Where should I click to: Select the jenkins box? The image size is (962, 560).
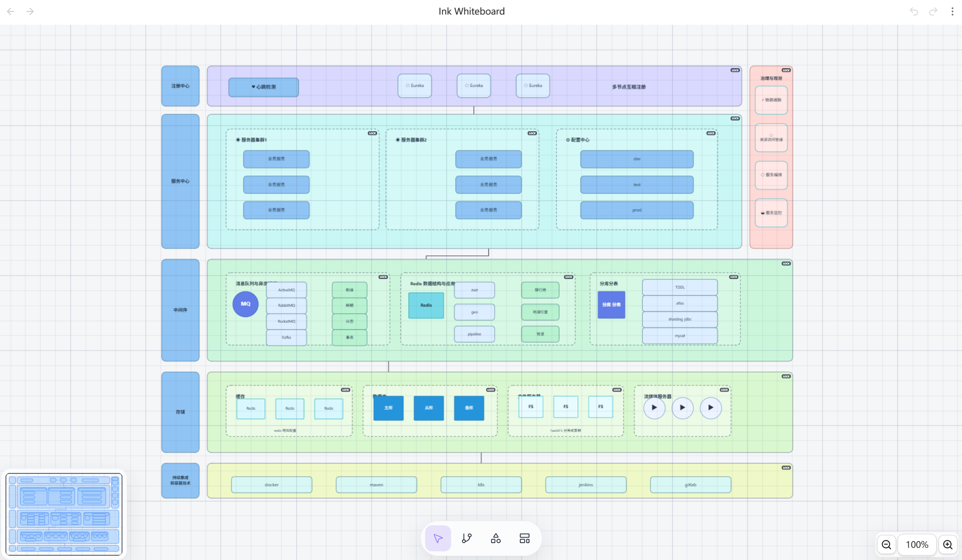(585, 484)
